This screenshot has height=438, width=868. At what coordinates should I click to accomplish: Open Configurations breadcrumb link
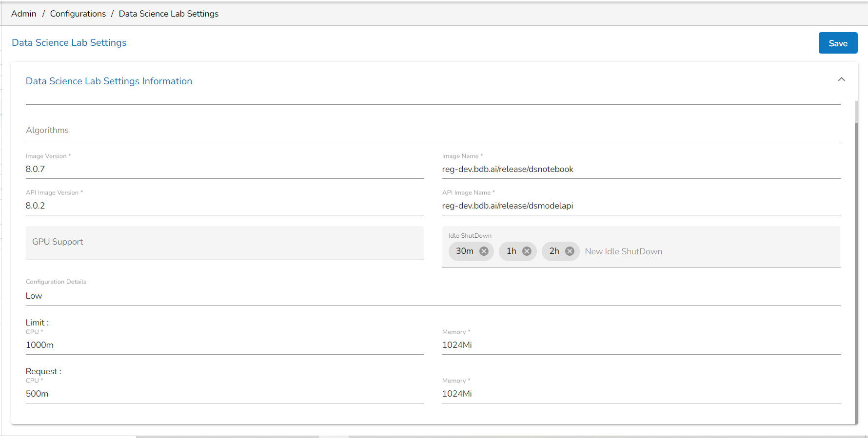[x=78, y=14]
